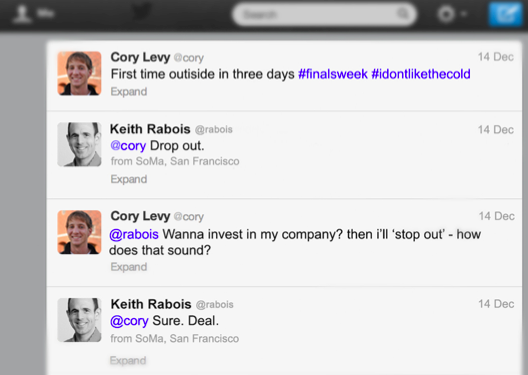Expand Keith Rabois's 'Drop out' tweet
528x375 pixels.
pos(129,179)
